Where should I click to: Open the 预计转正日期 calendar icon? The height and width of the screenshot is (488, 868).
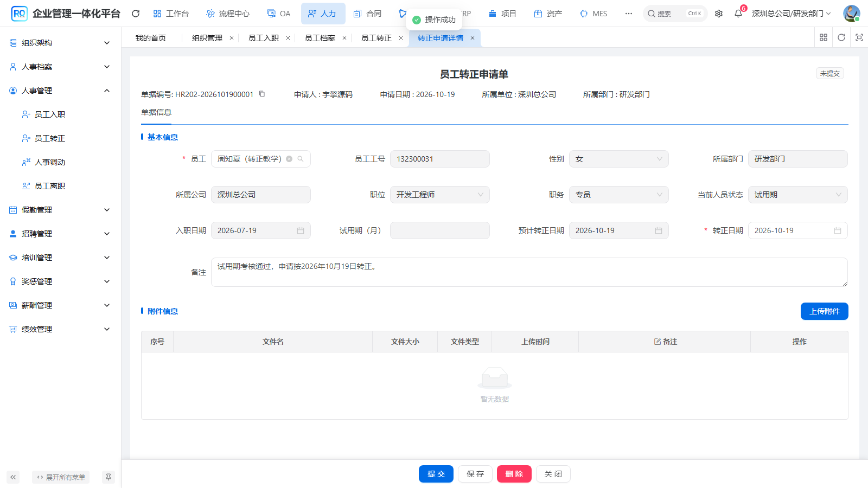pyautogui.click(x=659, y=230)
